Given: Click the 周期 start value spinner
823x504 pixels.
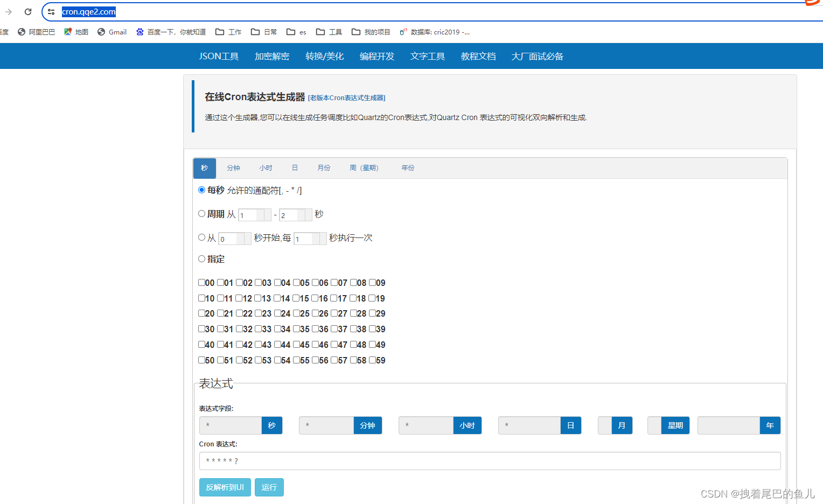Looking at the screenshot, I should pos(255,215).
